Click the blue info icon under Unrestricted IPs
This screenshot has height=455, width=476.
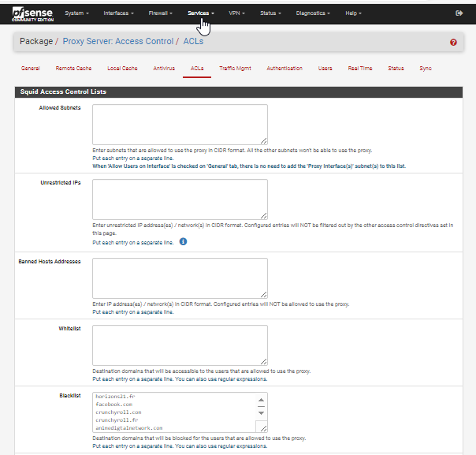(183, 241)
